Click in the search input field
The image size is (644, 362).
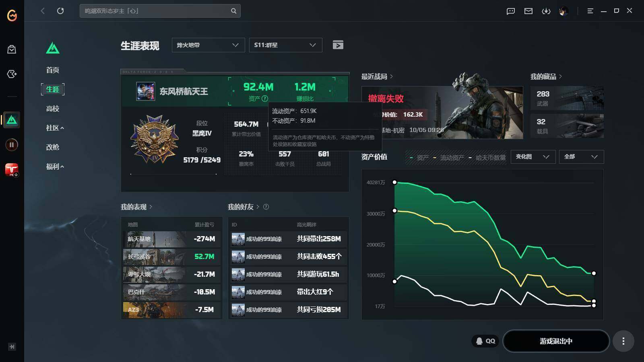[x=155, y=11]
